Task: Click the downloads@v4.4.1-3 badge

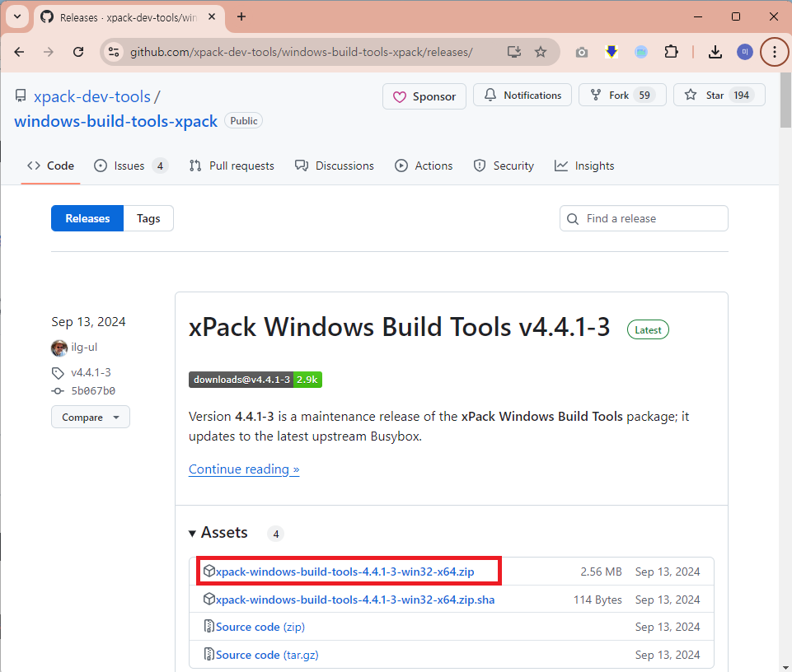Action: tap(255, 380)
